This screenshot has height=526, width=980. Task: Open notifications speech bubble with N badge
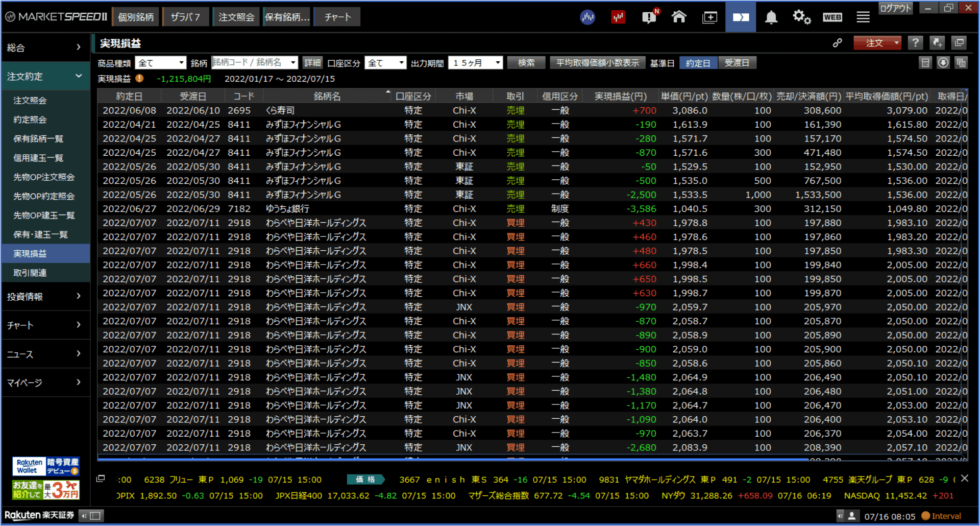click(650, 17)
